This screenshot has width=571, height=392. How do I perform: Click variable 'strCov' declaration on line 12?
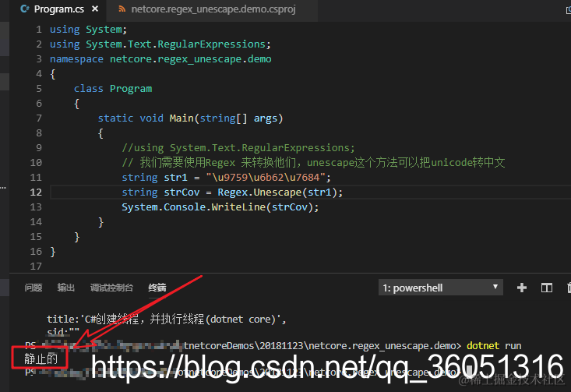[x=182, y=192]
